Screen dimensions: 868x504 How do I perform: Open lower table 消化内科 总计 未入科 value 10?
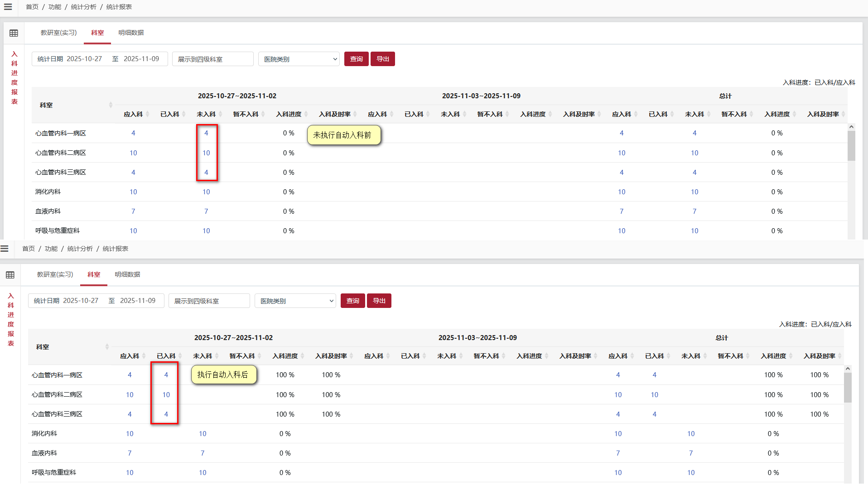691,433
